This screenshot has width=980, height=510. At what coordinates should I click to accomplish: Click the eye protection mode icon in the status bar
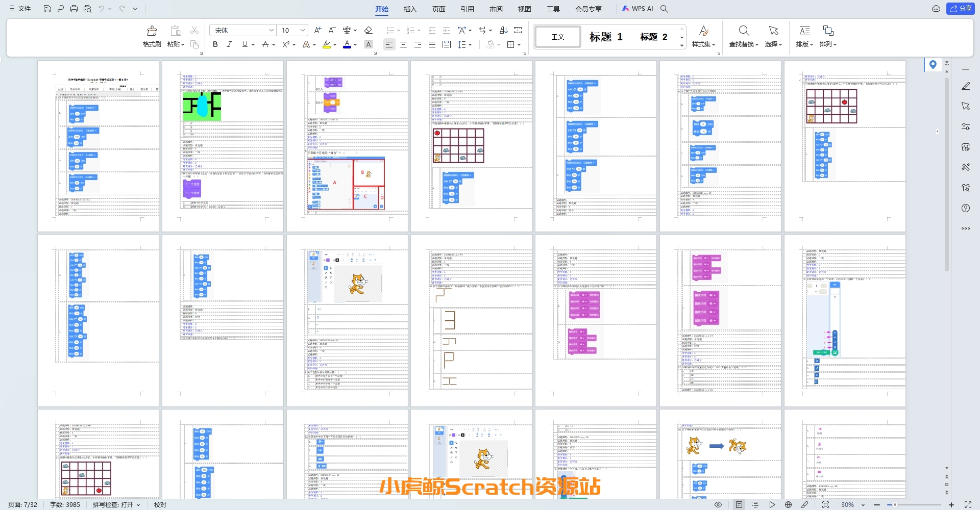718,504
